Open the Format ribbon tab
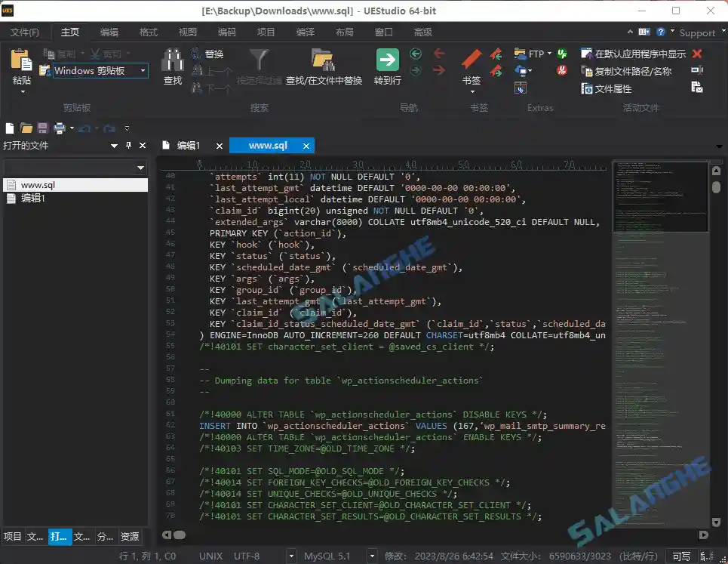The image size is (728, 564). click(149, 32)
